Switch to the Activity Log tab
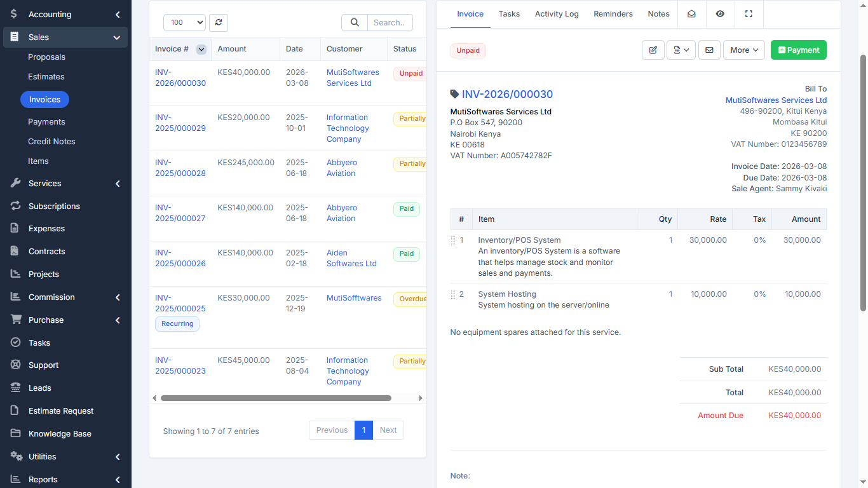868x488 pixels. tap(557, 13)
